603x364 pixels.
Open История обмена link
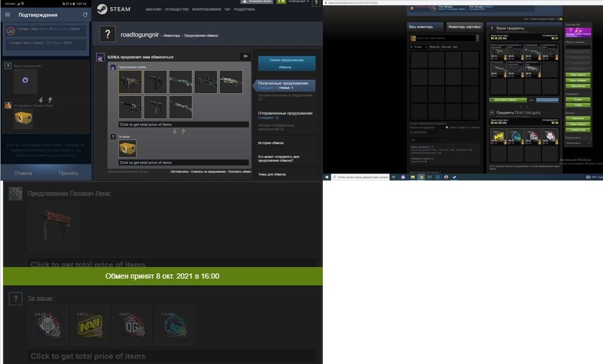coord(271,143)
